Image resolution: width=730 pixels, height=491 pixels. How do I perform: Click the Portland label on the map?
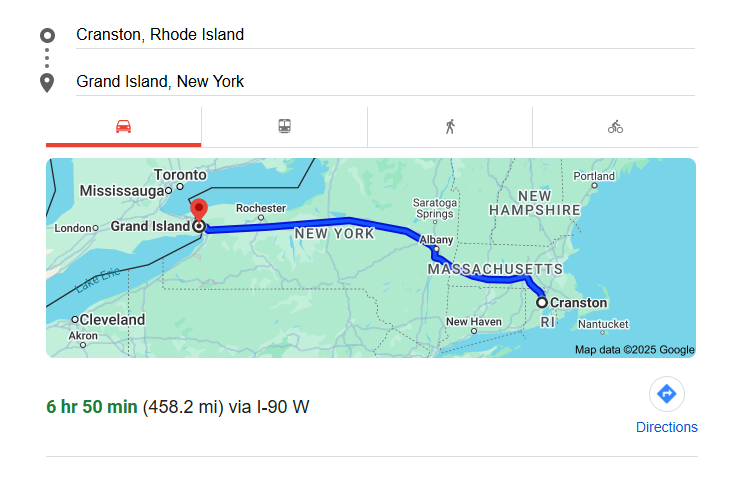point(594,176)
